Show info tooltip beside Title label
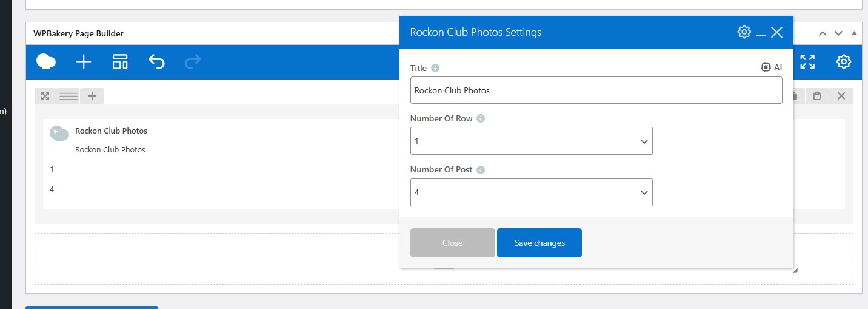 (x=435, y=68)
